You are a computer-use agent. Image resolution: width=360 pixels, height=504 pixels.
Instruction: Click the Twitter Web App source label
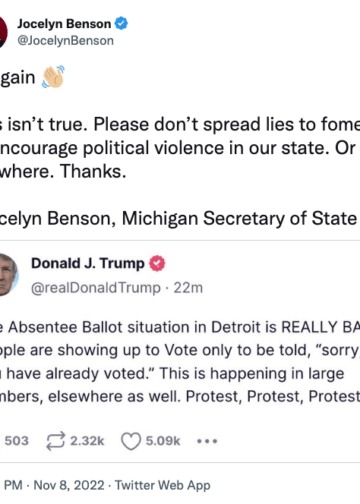[x=163, y=485]
